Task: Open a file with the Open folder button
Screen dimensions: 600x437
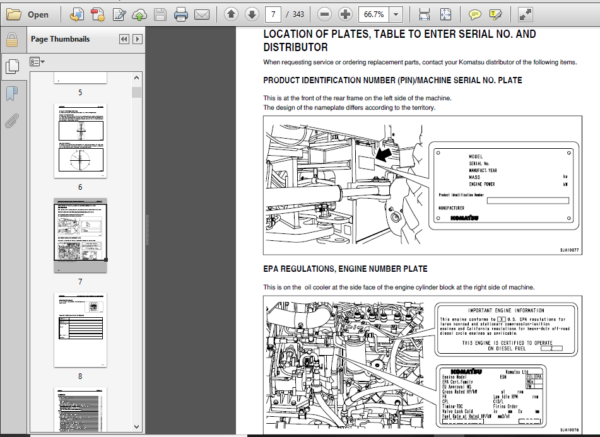Action: pos(28,15)
